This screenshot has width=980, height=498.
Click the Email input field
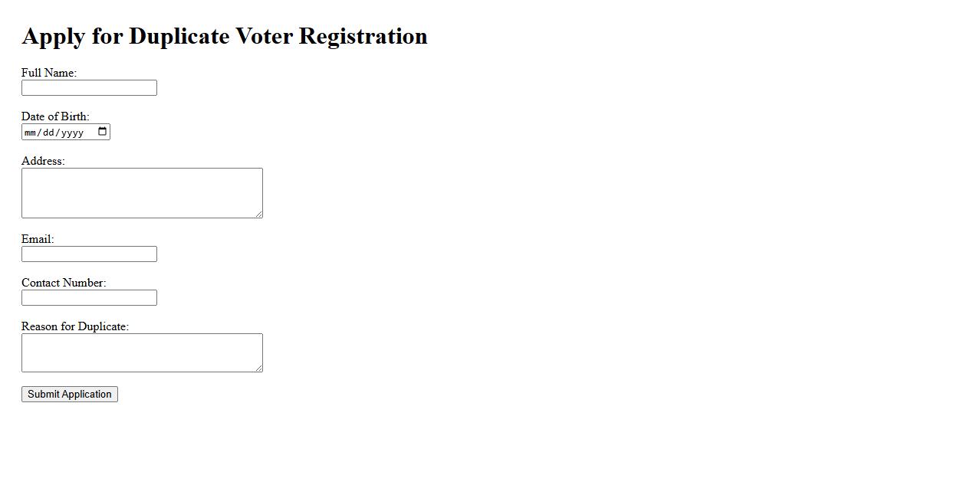[x=89, y=254]
